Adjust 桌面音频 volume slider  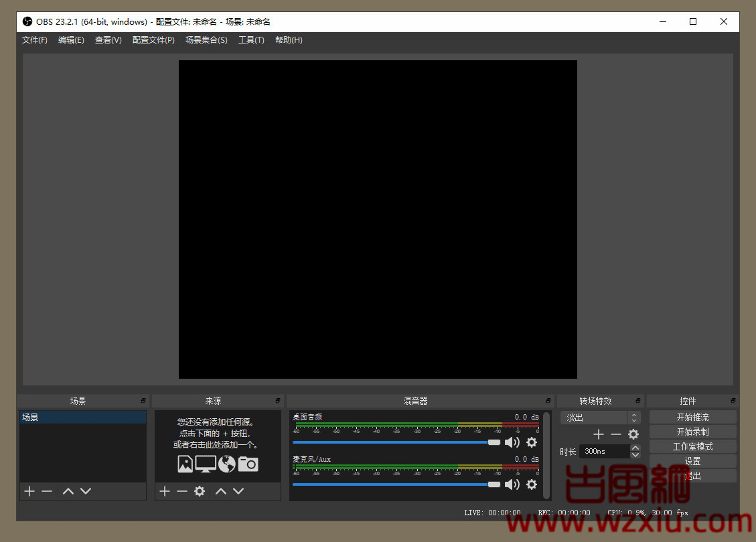(396, 442)
